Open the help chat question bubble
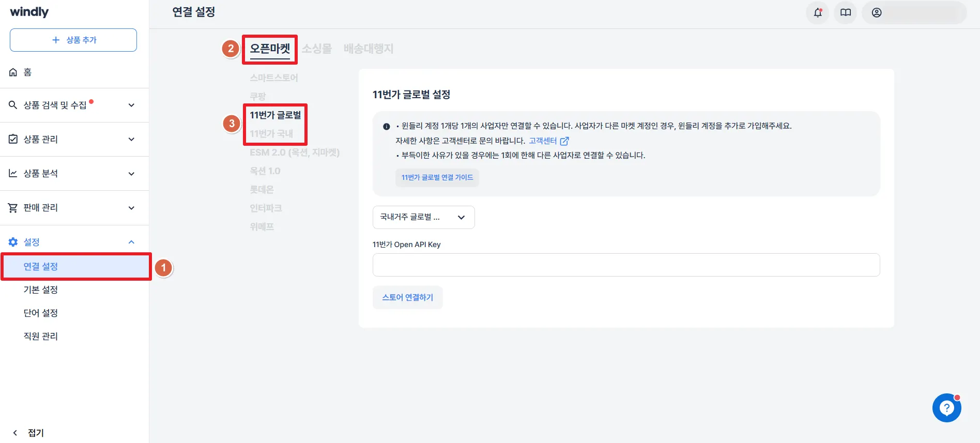Viewport: 980px width, 443px height. 947,408
